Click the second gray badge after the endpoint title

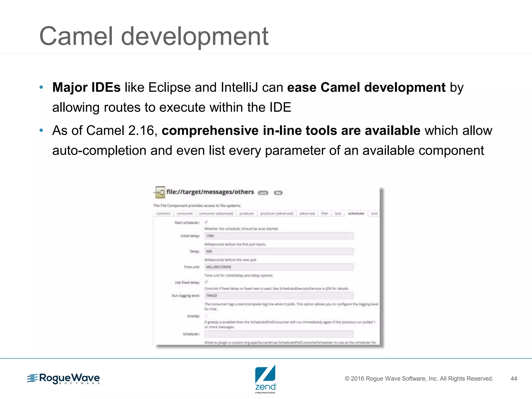278,193
